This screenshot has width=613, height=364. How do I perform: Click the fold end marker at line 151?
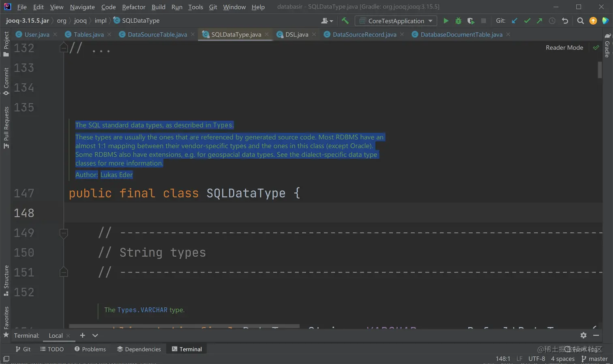pos(64,272)
